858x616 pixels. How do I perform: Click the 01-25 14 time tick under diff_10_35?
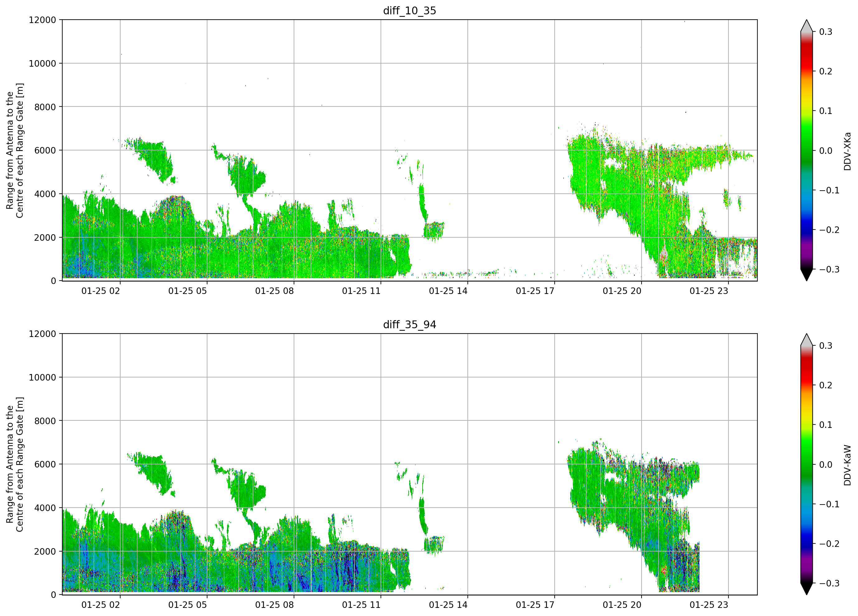point(448,291)
